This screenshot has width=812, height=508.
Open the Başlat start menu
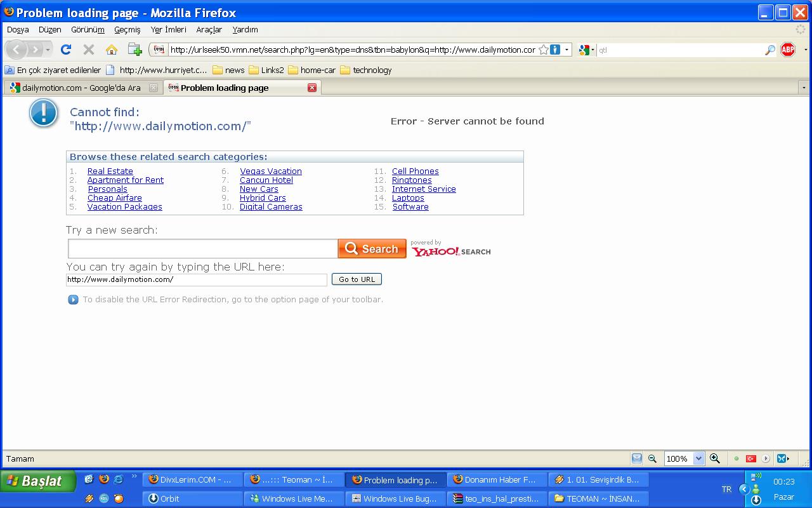[x=38, y=481]
